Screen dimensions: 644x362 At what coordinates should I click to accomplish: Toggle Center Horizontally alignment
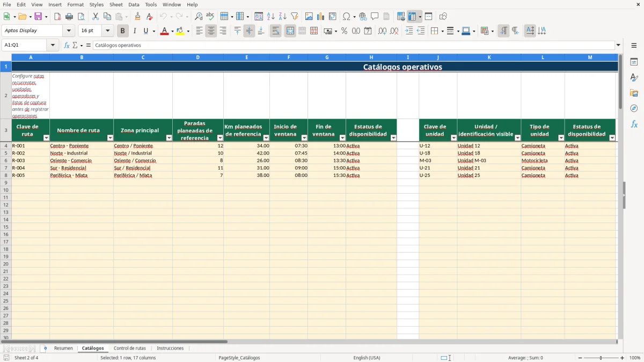pyautogui.click(x=211, y=31)
